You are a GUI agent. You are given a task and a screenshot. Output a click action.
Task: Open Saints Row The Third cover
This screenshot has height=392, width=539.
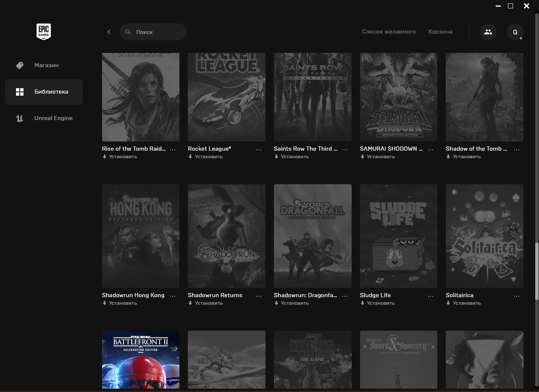tap(313, 97)
